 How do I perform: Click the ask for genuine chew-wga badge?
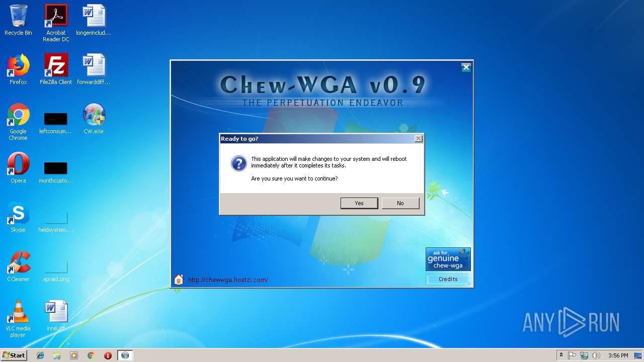point(448,259)
